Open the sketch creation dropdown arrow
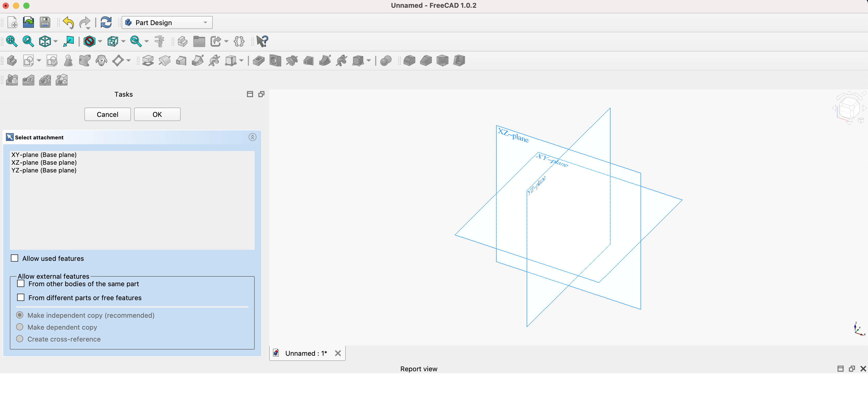The width and height of the screenshot is (868, 409). [x=39, y=60]
